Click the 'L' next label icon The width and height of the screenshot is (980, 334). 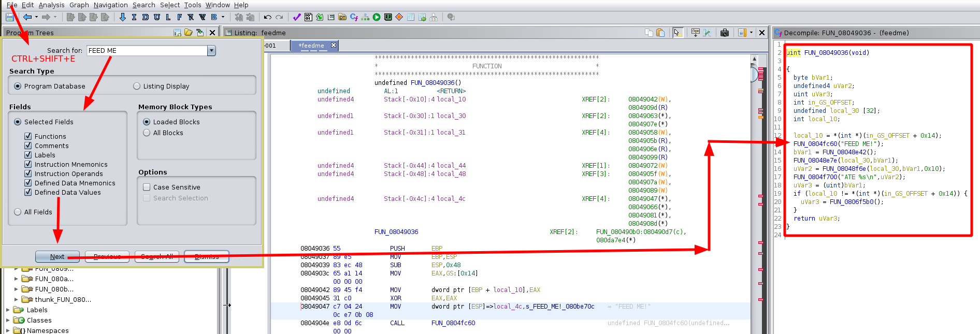[168, 17]
